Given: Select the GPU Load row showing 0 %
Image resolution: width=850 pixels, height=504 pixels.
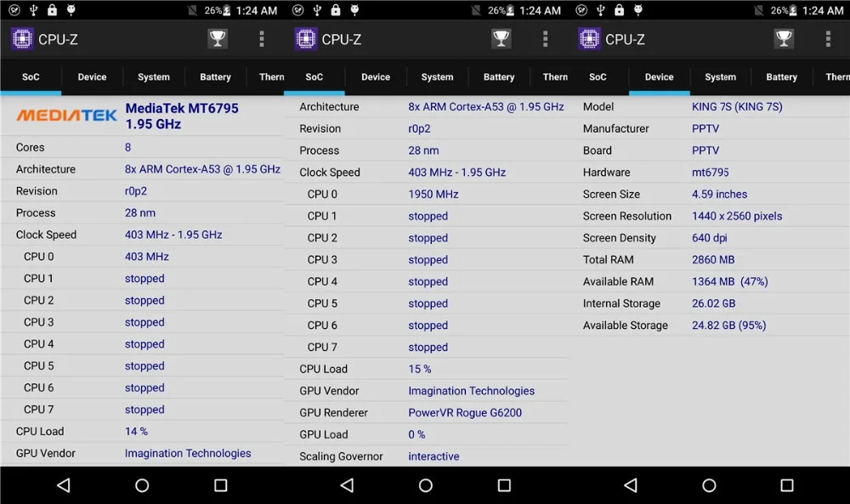Looking at the screenshot, I should (426, 434).
